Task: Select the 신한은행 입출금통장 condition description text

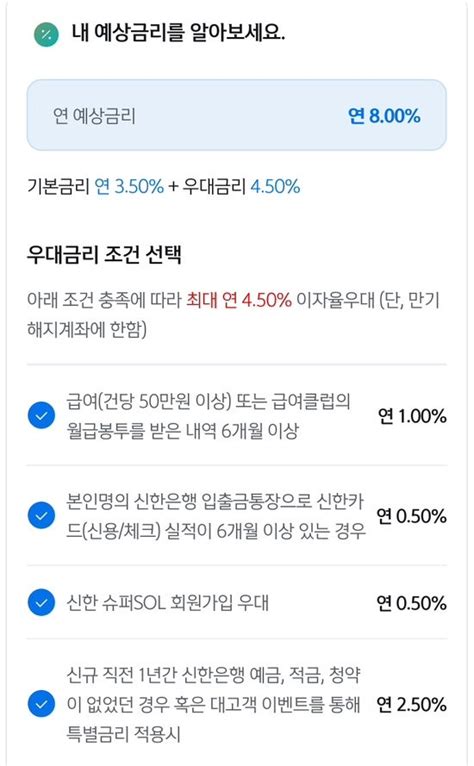Action: [x=215, y=516]
